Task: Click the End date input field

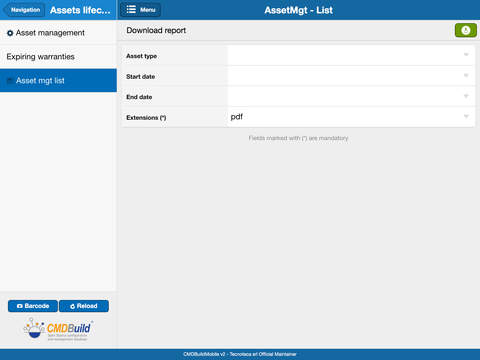Action: pos(351,97)
